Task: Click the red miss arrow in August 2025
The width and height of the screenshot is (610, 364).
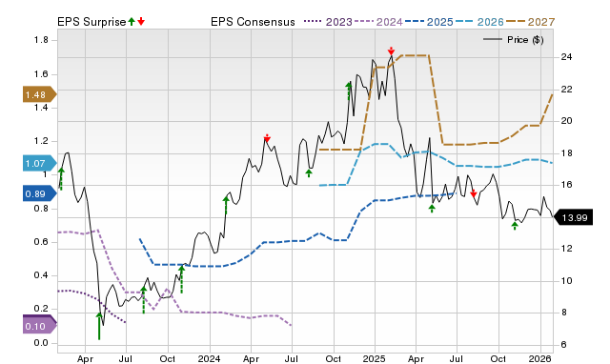Action: [x=473, y=193]
